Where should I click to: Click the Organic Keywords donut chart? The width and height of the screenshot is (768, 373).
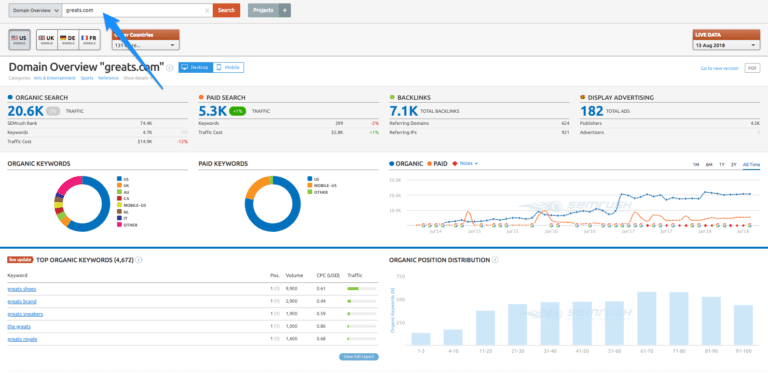(x=82, y=204)
